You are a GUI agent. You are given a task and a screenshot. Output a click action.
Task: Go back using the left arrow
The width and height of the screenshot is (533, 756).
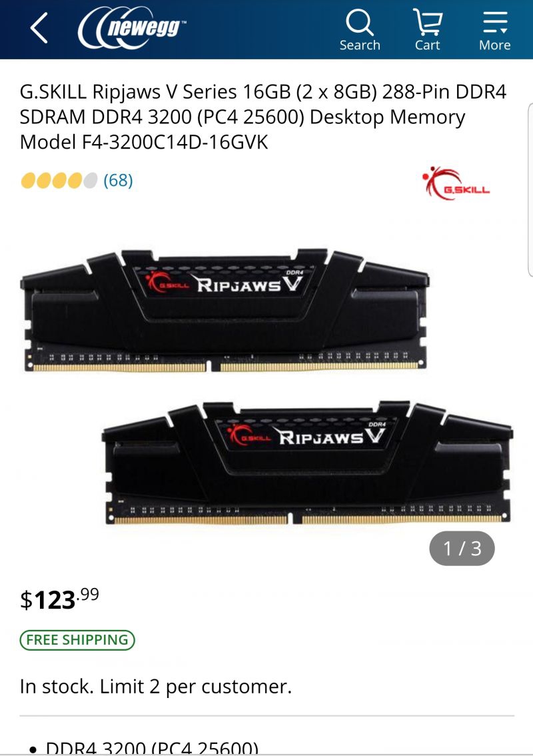pos(39,29)
